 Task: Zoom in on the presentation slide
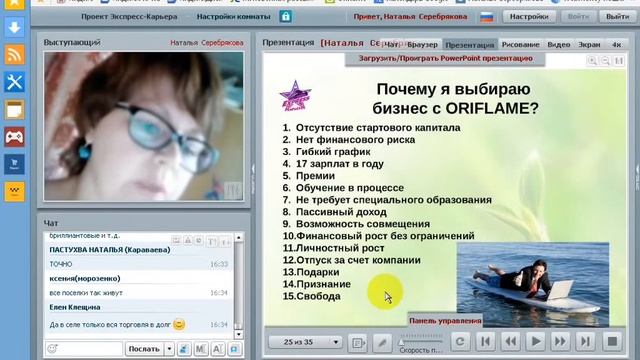(592, 61)
